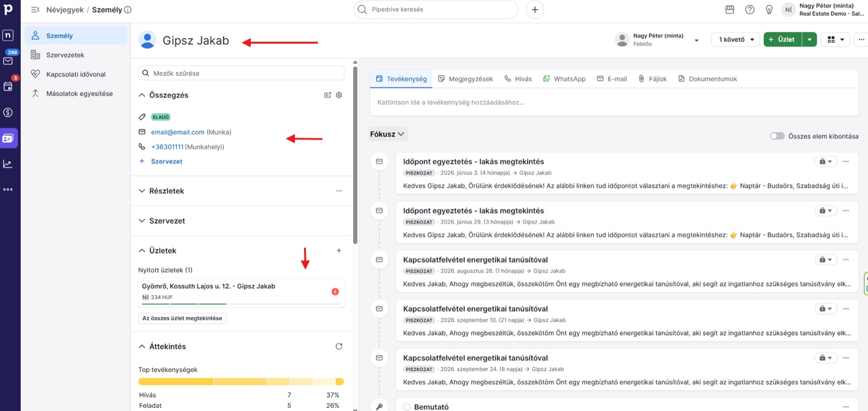The height and width of the screenshot is (411, 868).
Task: Open the more options dots in left rail
Action: [x=8, y=189]
